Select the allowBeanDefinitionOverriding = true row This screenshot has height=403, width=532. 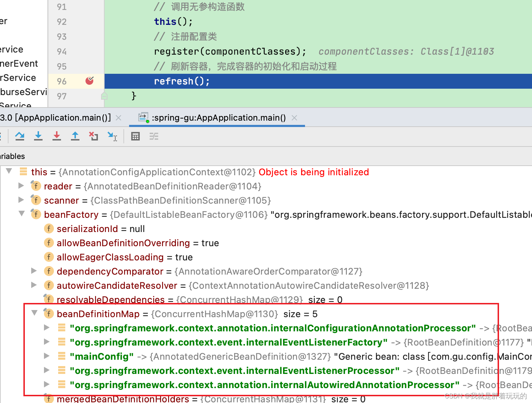(x=266, y=243)
